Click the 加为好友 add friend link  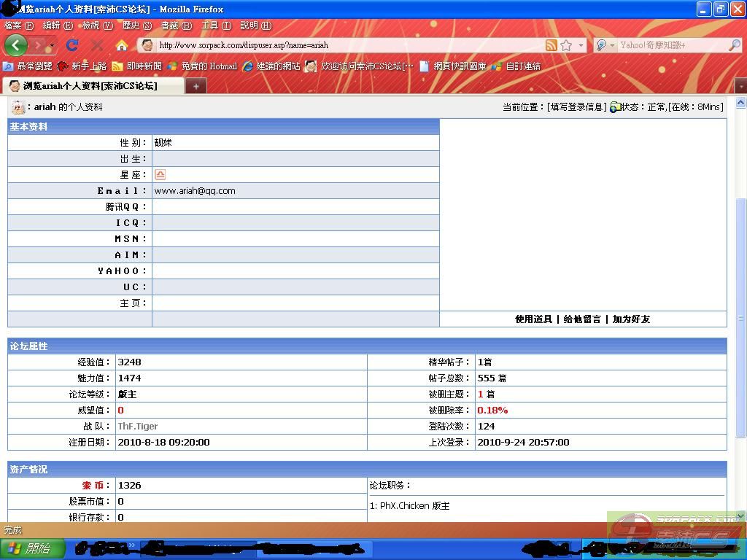pos(631,319)
